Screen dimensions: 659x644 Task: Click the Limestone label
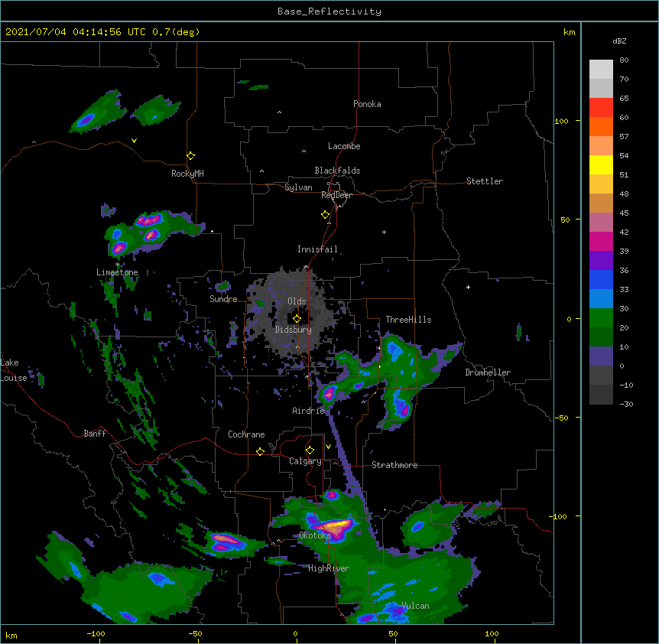pos(117,272)
